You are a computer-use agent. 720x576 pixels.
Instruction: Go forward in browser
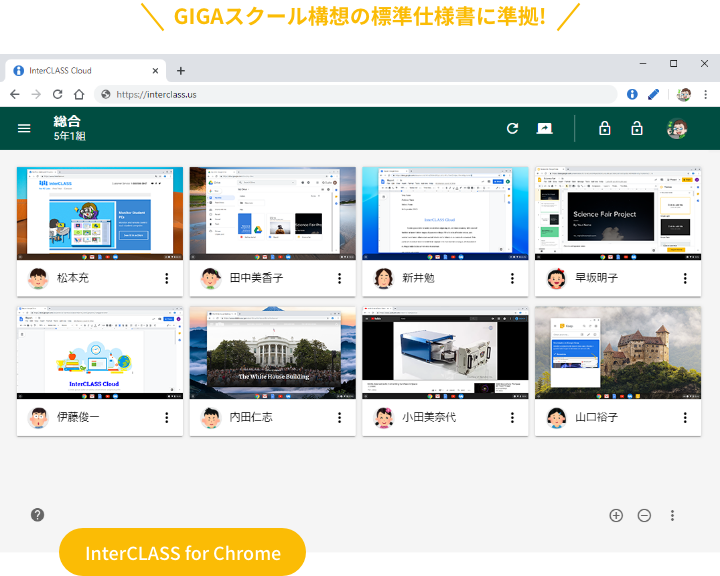click(36, 95)
